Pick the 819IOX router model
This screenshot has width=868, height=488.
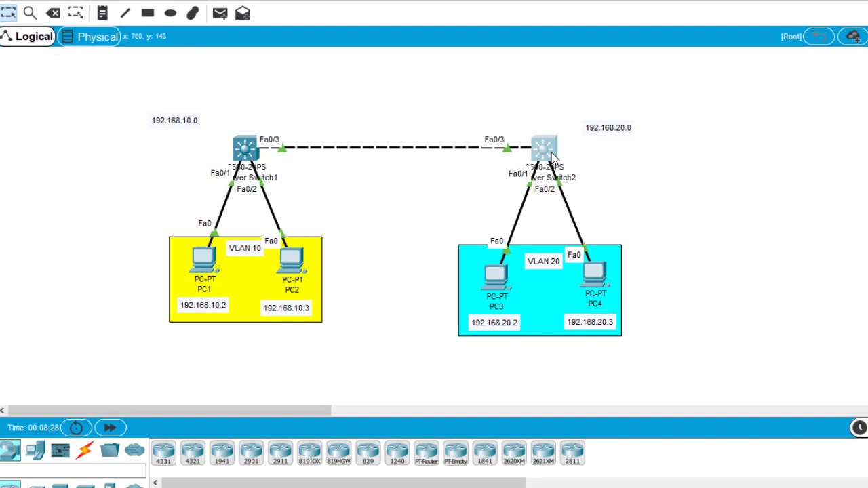309,453
